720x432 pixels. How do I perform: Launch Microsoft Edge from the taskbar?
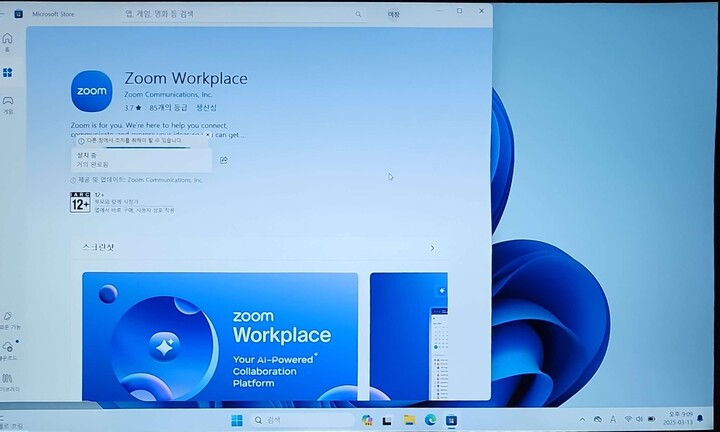[x=430, y=420]
